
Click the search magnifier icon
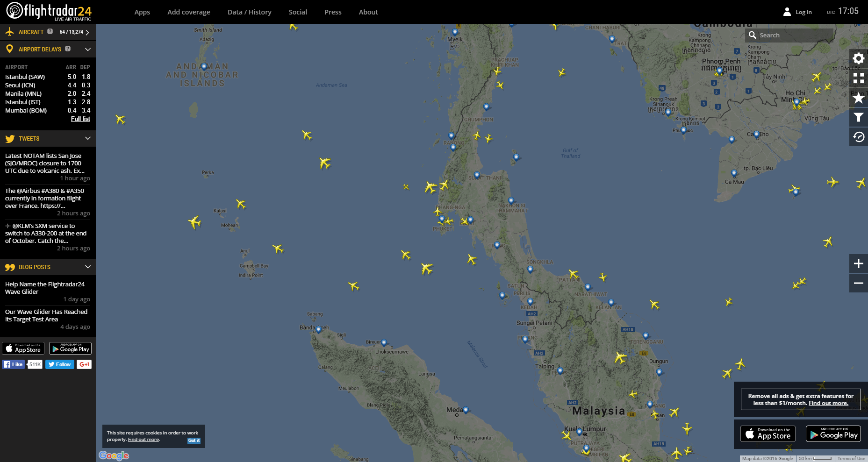pos(753,35)
